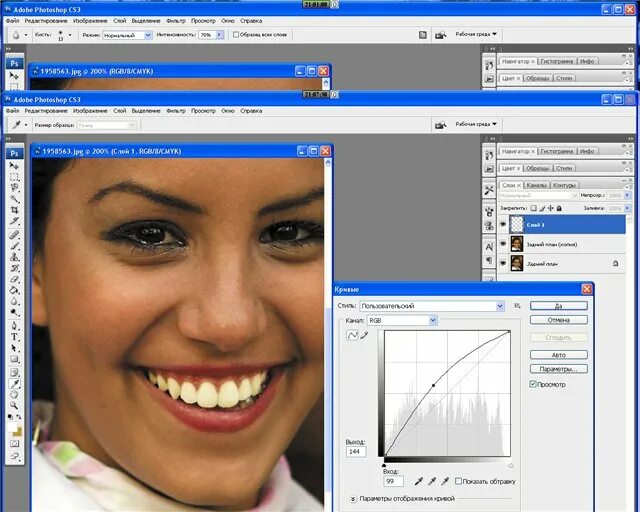Click the white point eyedropper in Curves

[x=445, y=481]
